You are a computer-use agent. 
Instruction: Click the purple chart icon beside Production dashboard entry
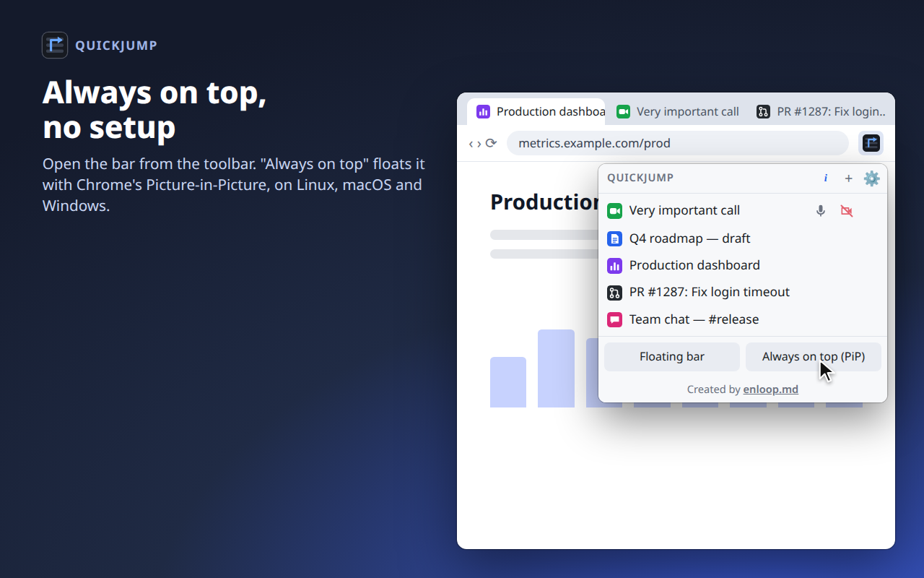614,265
